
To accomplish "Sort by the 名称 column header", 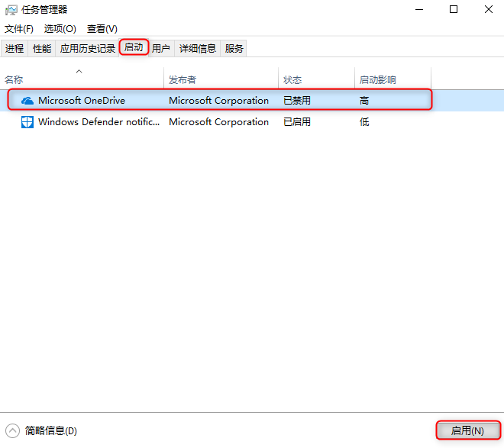I will 82,79.
